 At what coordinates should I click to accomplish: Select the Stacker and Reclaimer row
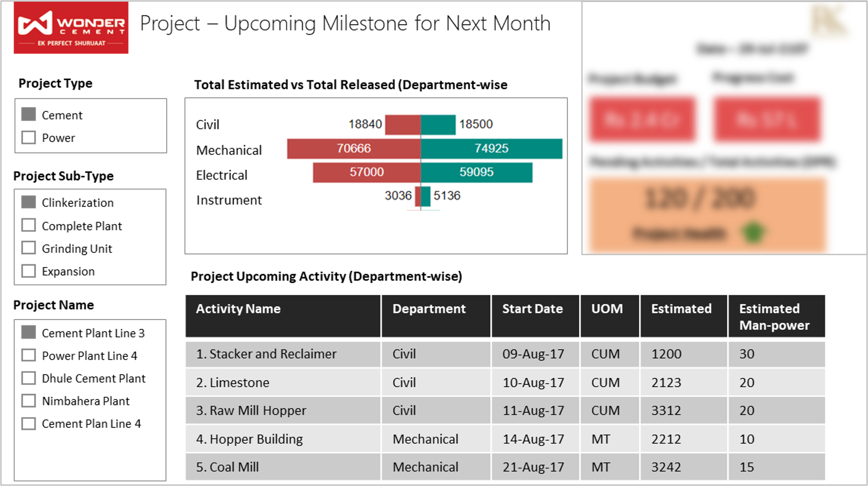505,354
